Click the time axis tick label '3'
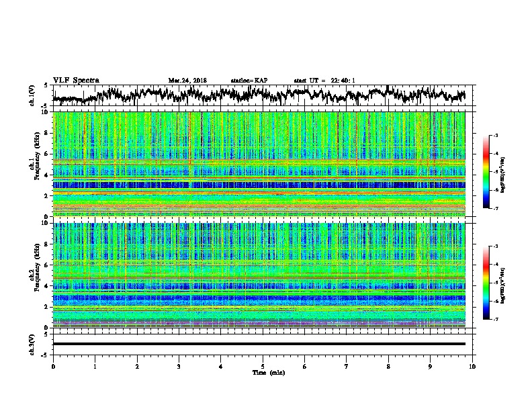This screenshot has width=532, height=411. tap(179, 367)
